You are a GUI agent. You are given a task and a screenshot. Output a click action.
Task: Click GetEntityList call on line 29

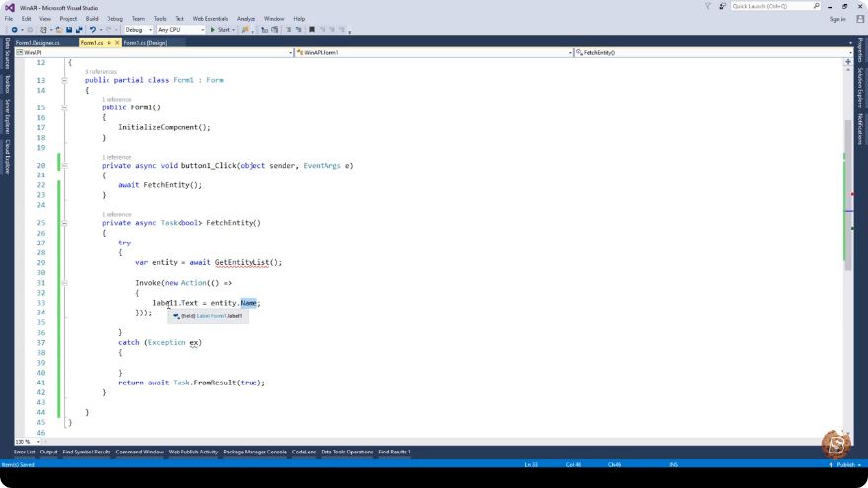click(242, 263)
